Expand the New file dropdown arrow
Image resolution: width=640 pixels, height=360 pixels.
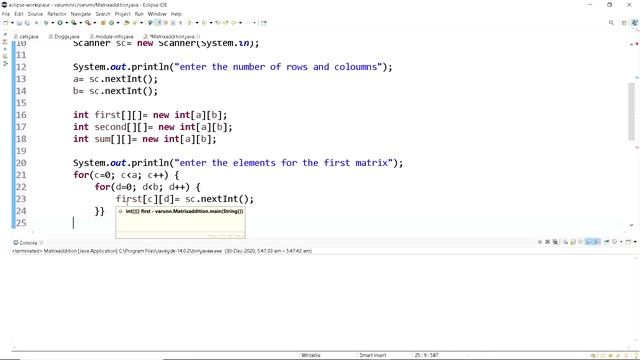click(12, 23)
